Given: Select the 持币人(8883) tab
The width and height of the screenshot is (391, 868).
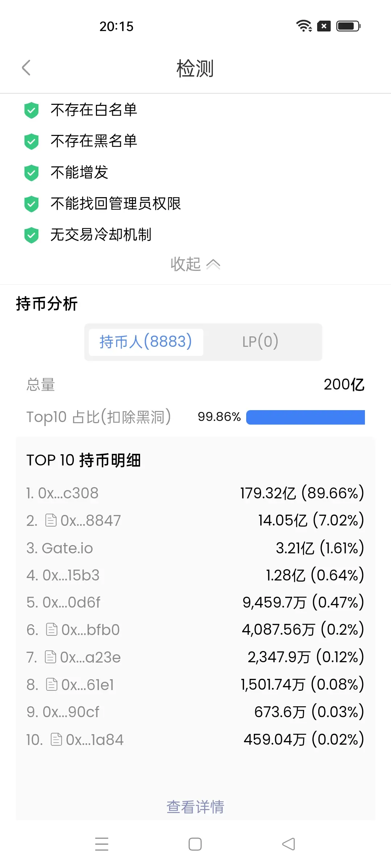Looking at the screenshot, I should [146, 342].
